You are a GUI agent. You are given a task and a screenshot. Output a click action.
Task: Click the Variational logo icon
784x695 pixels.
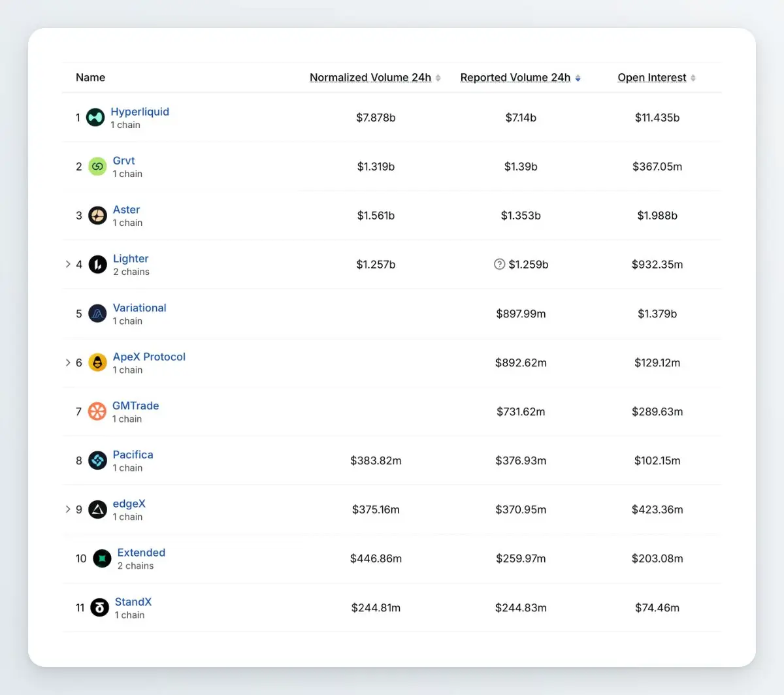pyautogui.click(x=97, y=314)
